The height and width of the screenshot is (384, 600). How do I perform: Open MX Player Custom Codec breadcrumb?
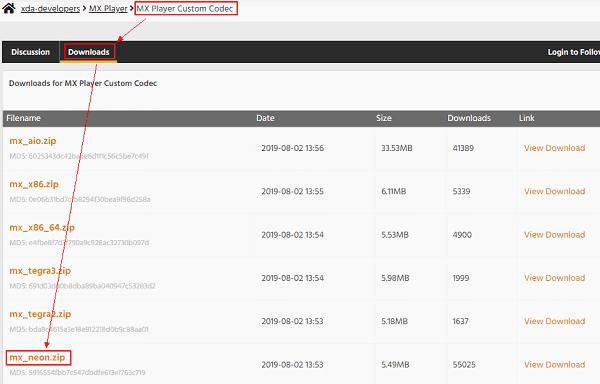[x=185, y=8]
